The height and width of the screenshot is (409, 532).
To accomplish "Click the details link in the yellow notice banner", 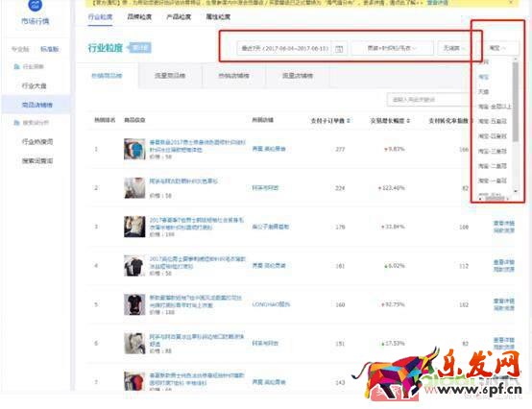I will tap(437, 2).
